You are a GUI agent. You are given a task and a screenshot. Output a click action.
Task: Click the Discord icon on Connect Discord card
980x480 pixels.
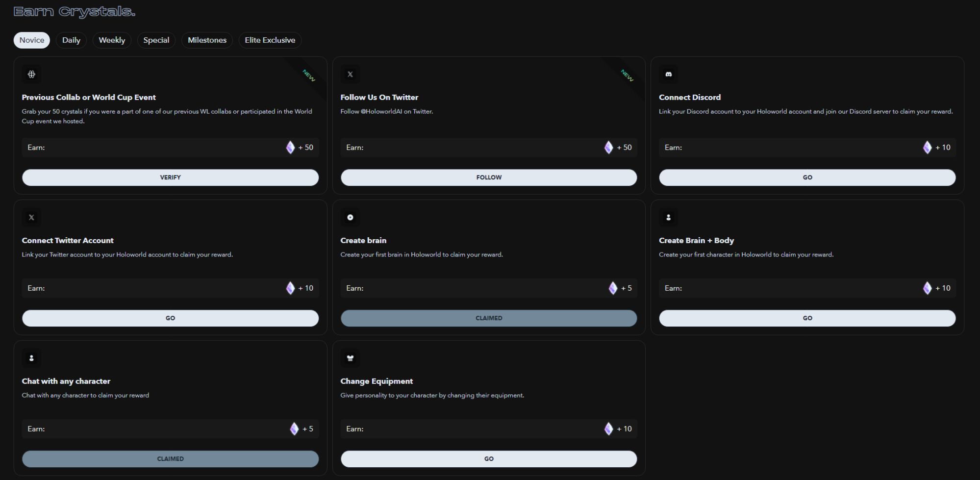668,75
